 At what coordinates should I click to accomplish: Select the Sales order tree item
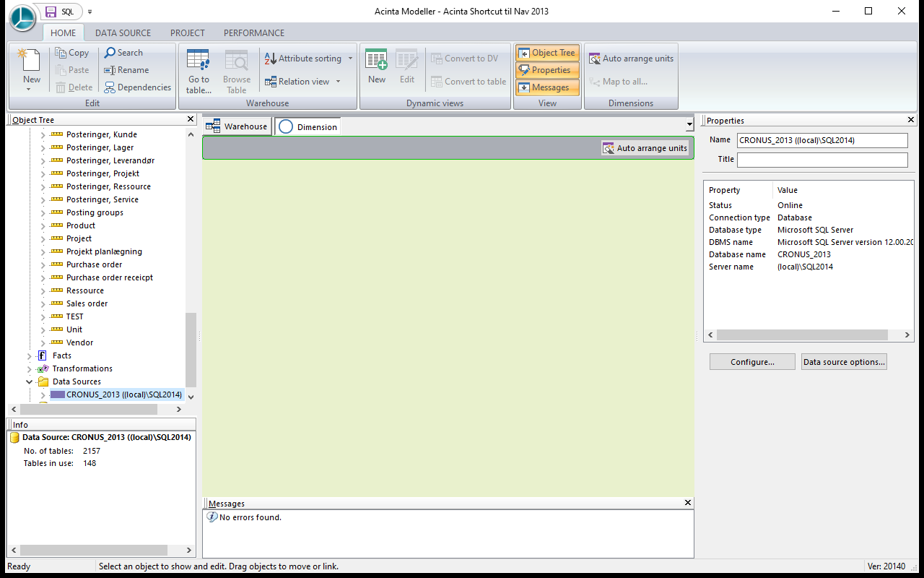pos(87,303)
